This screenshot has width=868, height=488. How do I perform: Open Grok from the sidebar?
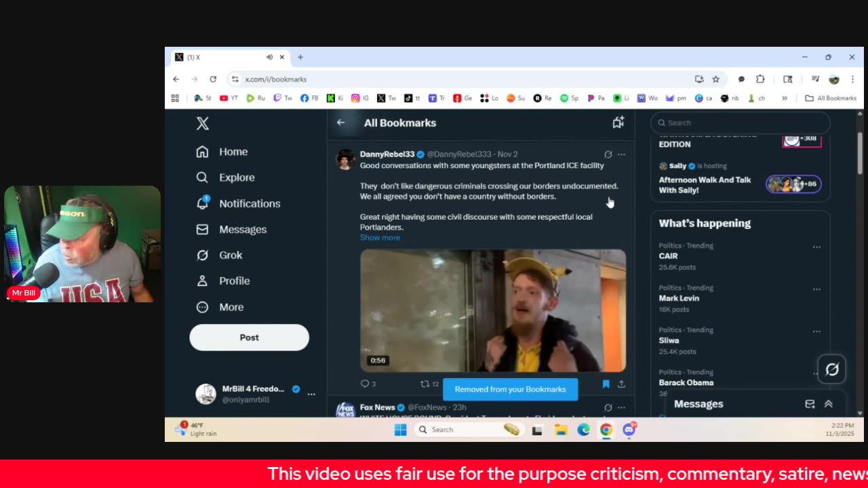pos(219,255)
